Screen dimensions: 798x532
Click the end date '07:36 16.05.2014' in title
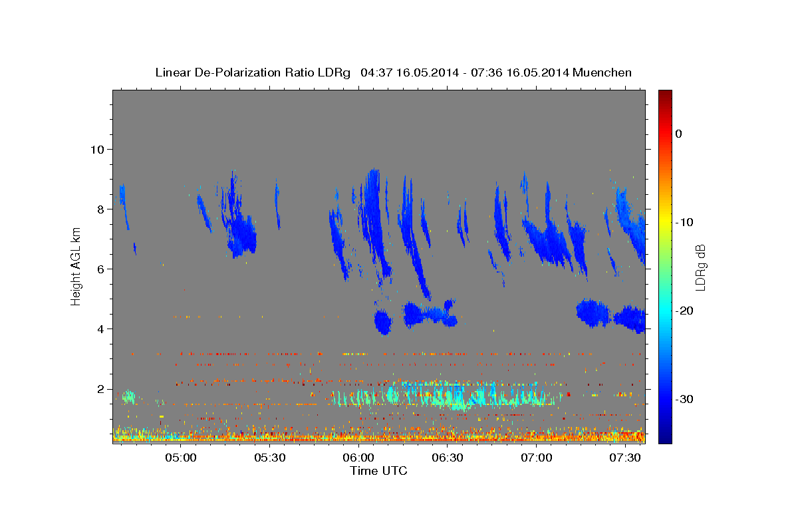519,72
